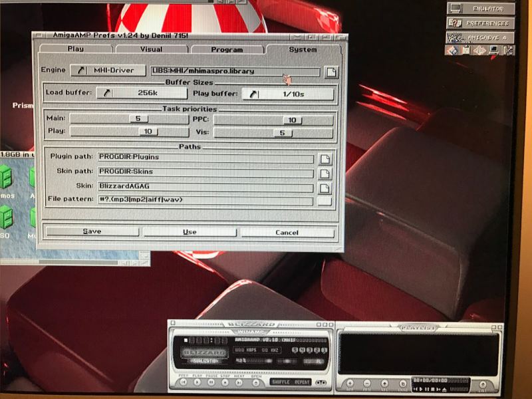Adjust the player balance slider

287,361
